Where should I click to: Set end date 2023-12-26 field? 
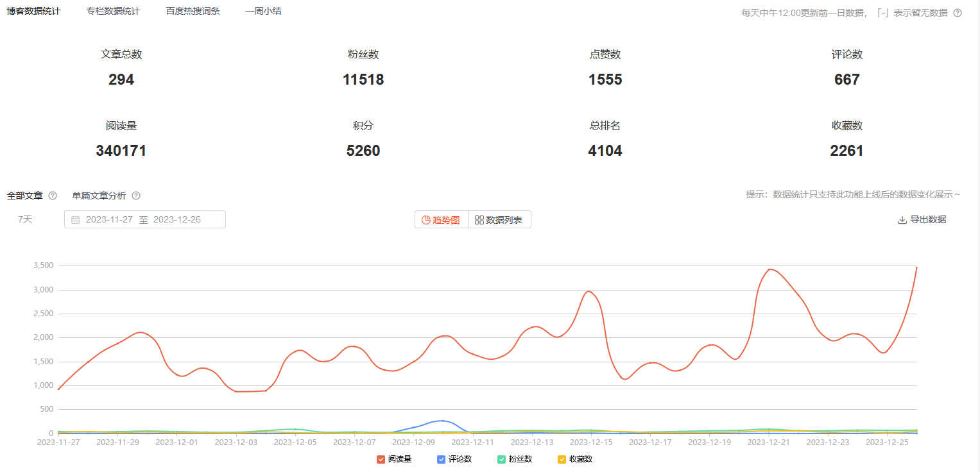pos(177,219)
